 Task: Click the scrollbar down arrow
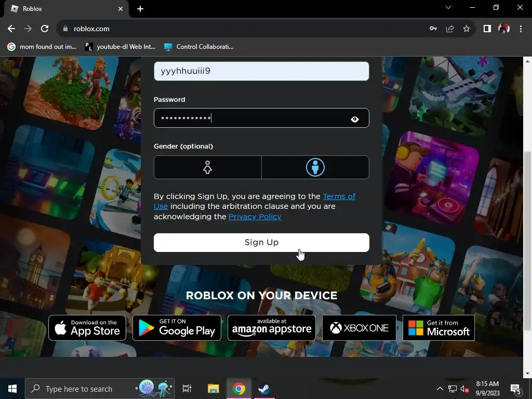(527, 374)
